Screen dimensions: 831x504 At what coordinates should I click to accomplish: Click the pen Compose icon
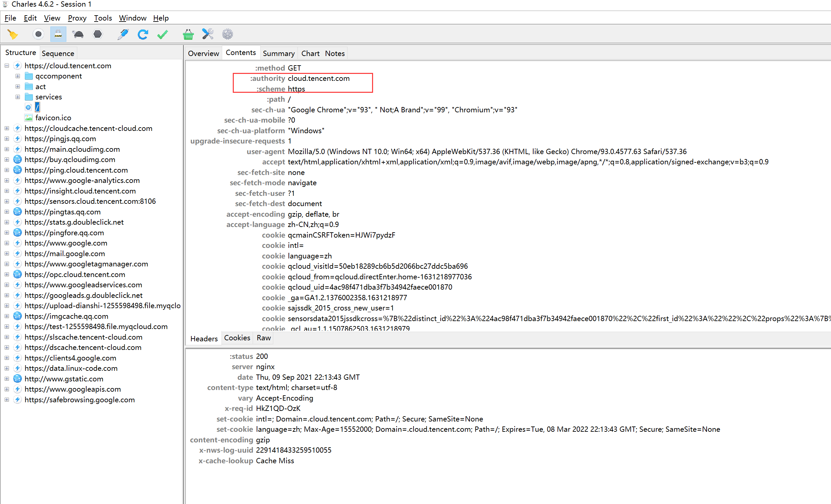point(123,34)
